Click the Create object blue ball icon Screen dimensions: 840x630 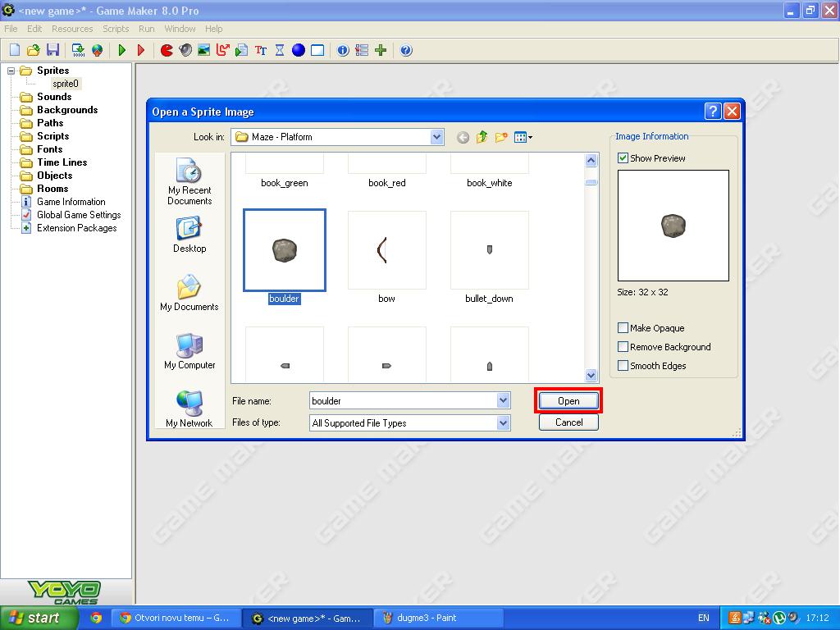coord(299,50)
